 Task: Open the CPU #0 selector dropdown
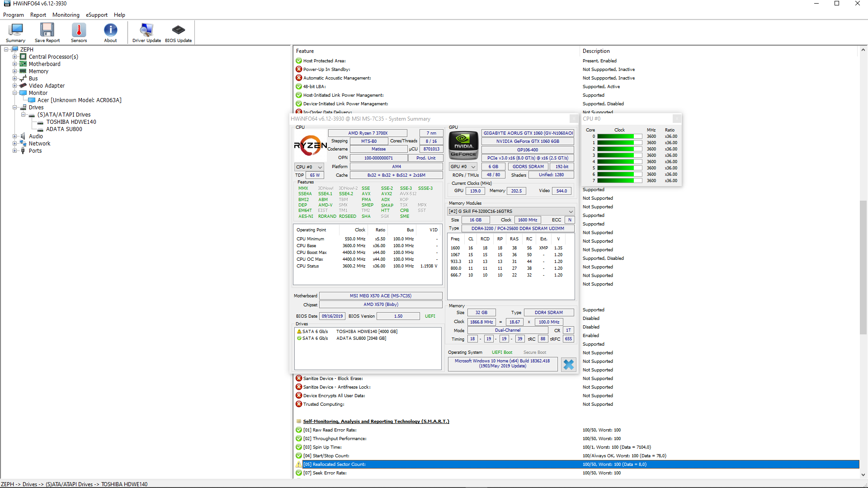click(x=309, y=167)
